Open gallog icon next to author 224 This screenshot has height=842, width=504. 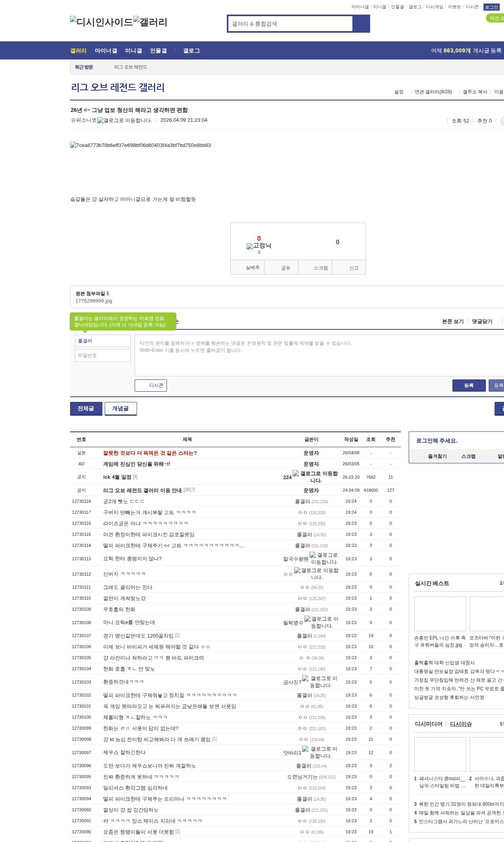coord(315,477)
